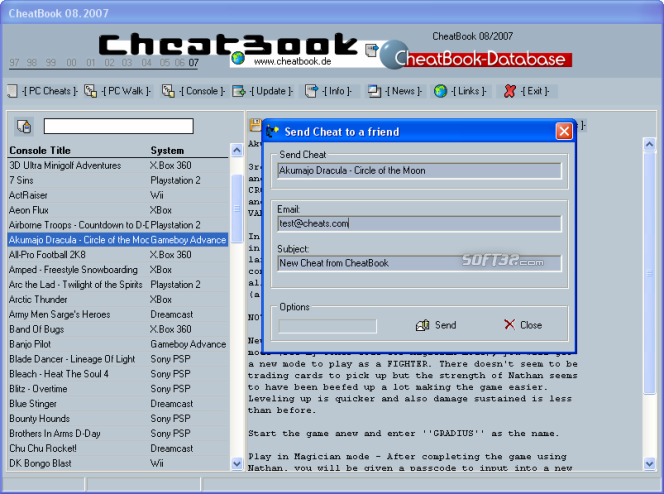Select year 02 in the timeline

[x=109, y=63]
